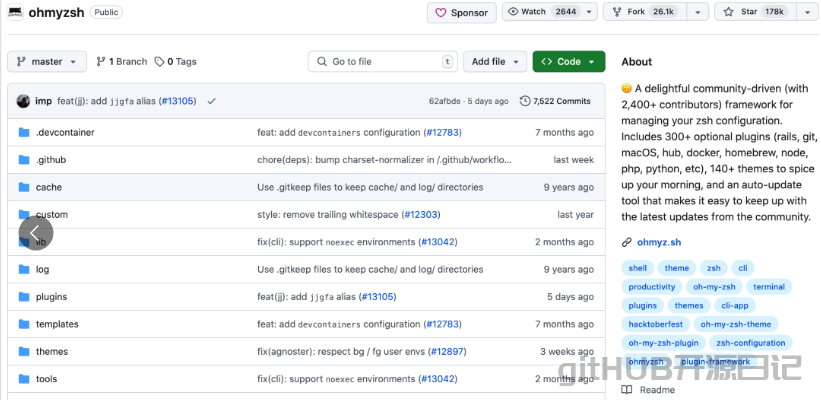Select the hacktoberfest topic tag

tap(656, 324)
